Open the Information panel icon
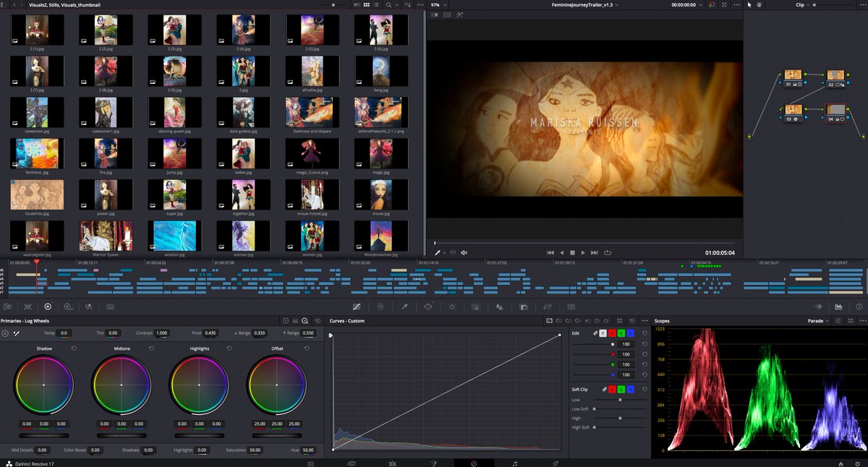Viewport: 868px width, 467px height. click(x=859, y=307)
